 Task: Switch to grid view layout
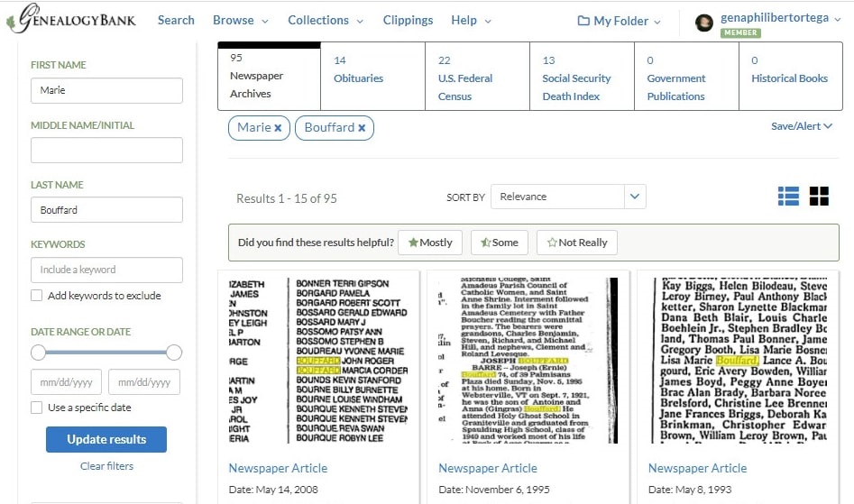pyautogui.click(x=819, y=197)
